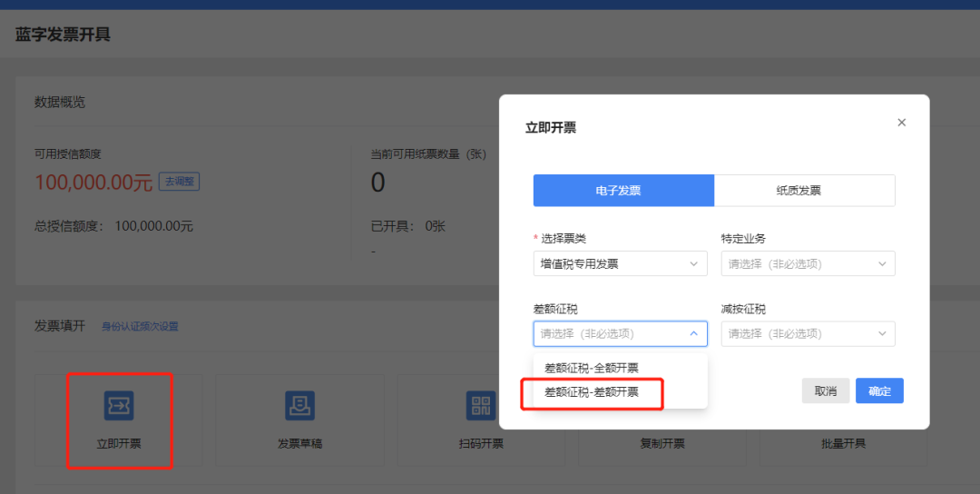The image size is (980, 494).
Task: Click the 数据概览 section heading
Action: click(x=59, y=103)
